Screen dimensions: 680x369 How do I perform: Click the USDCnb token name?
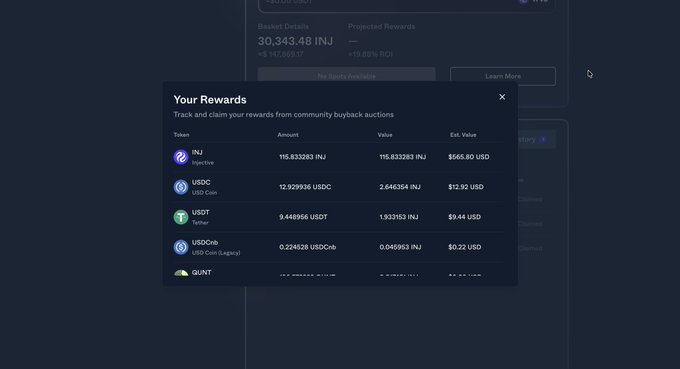point(205,242)
